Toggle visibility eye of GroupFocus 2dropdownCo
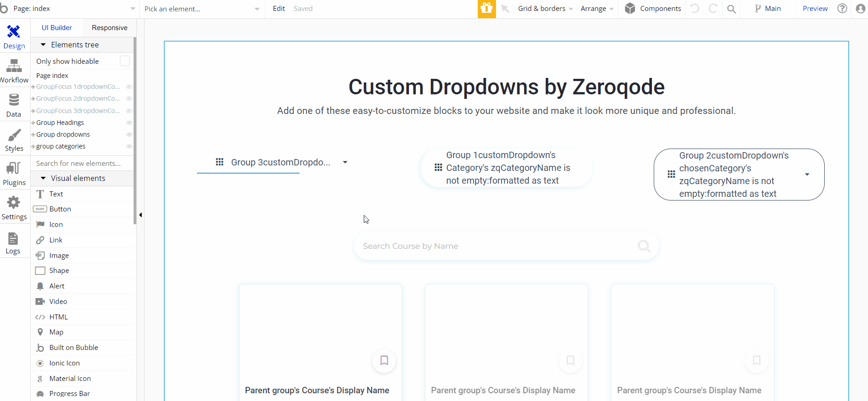868x401 pixels. 129,98
